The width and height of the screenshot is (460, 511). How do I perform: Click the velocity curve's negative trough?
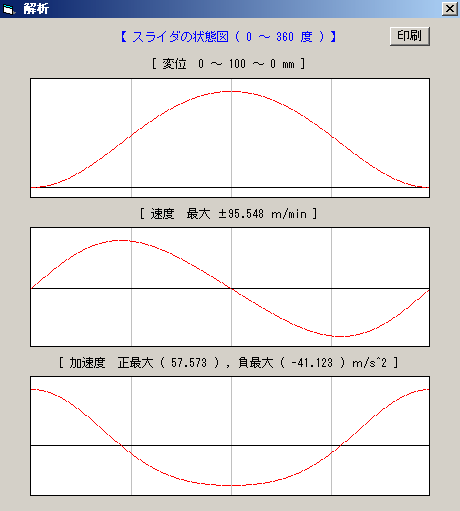339,336
